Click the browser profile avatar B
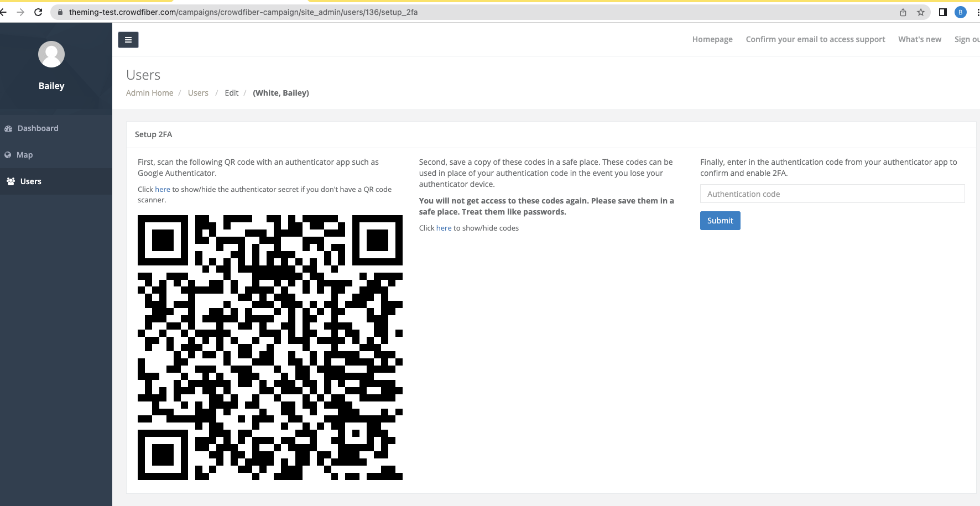Screen dimensions: 980x506 961,12
